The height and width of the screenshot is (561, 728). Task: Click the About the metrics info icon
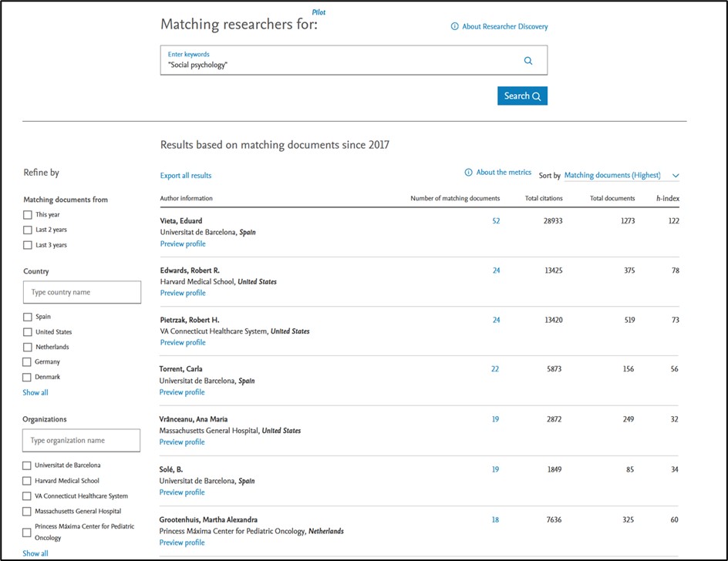pyautogui.click(x=469, y=173)
